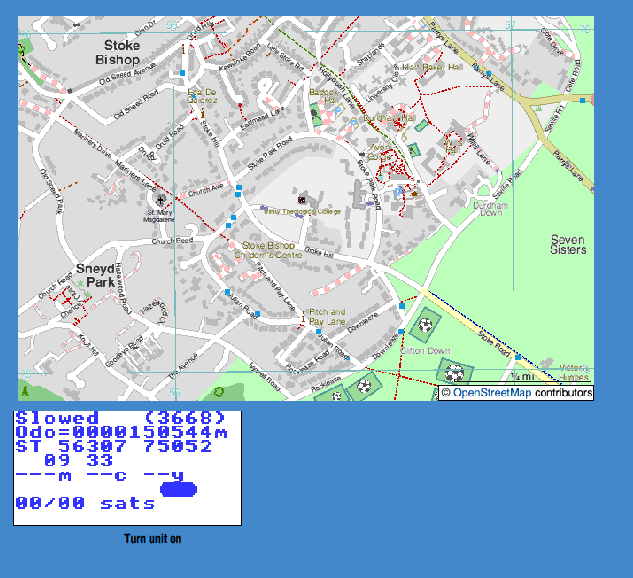The width and height of the screenshot is (633, 578).
Task: Click the 'Old Sneed Park' street label
Action: coord(52,191)
